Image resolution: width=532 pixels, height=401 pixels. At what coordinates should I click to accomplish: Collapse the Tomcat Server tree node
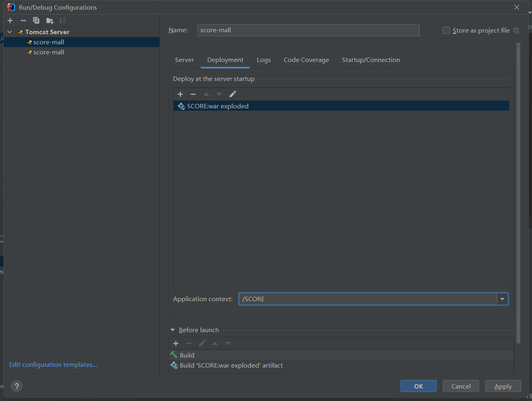point(10,32)
